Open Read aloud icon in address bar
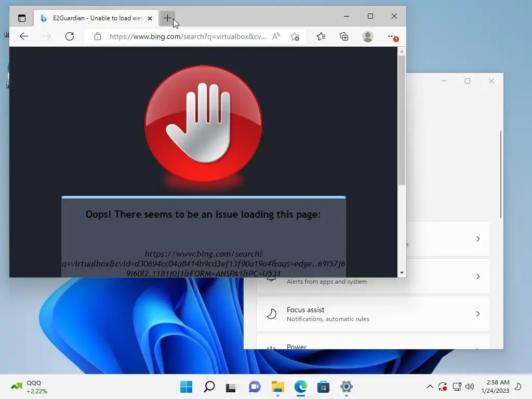 point(276,36)
